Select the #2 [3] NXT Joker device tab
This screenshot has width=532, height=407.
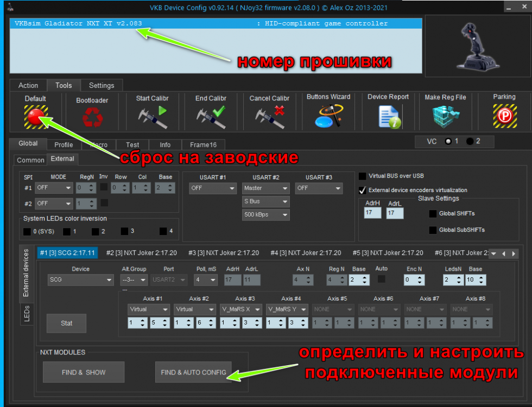pyautogui.click(x=142, y=253)
